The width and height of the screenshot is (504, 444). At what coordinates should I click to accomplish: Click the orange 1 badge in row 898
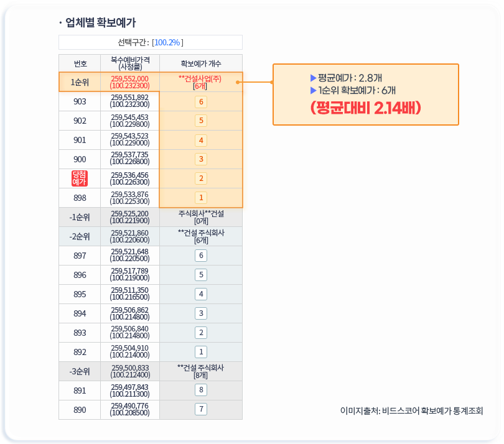[x=201, y=198]
